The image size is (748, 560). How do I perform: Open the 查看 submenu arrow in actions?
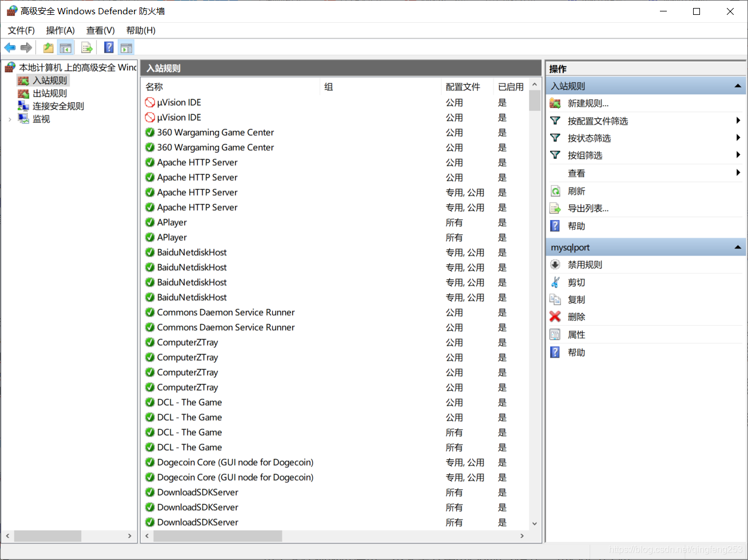738,173
